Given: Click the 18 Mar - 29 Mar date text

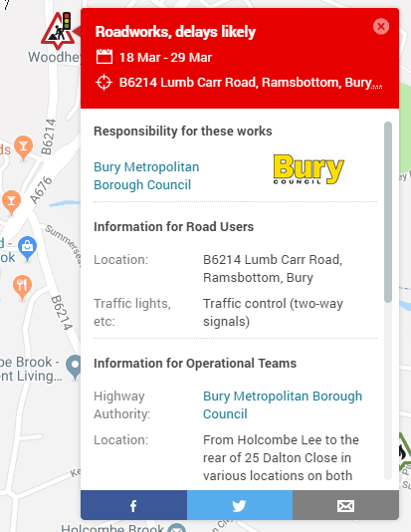Looking at the screenshot, I should pyautogui.click(x=165, y=58).
